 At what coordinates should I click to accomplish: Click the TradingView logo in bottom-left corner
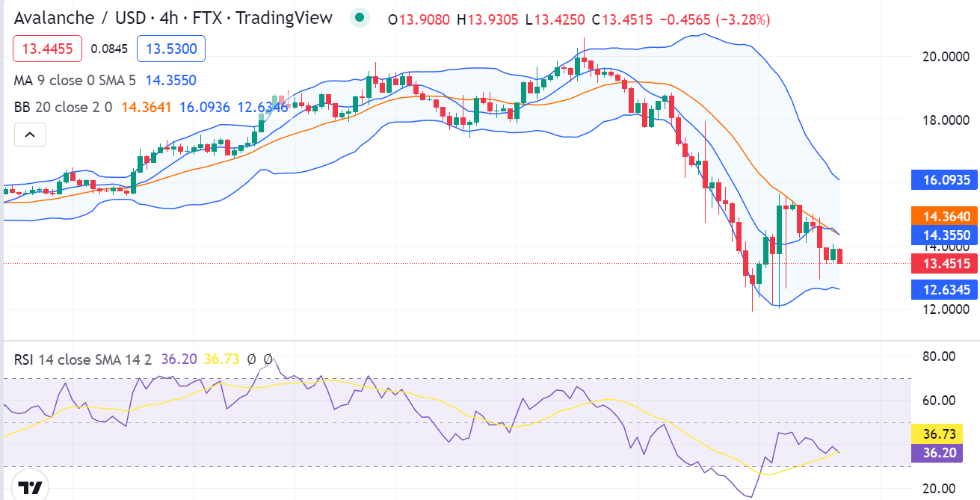pos(31,487)
